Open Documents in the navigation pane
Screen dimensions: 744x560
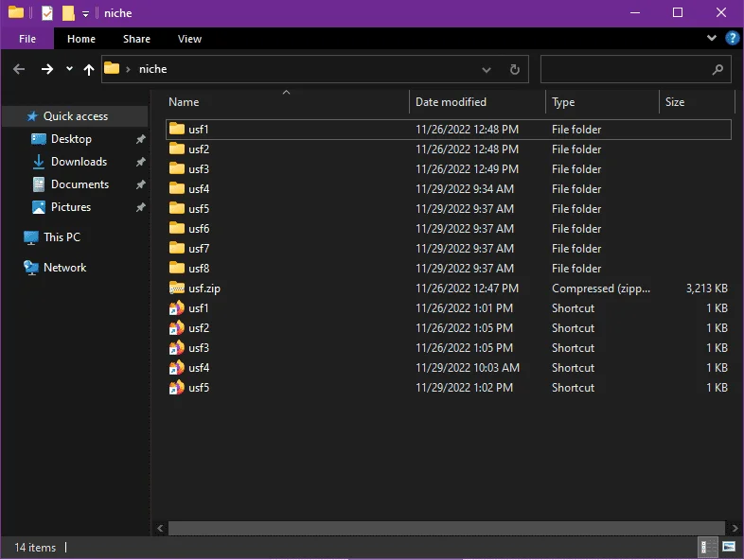(80, 184)
